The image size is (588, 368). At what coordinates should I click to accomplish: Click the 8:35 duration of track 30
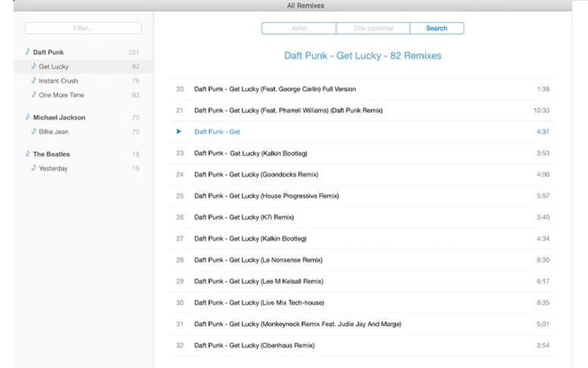tap(543, 303)
